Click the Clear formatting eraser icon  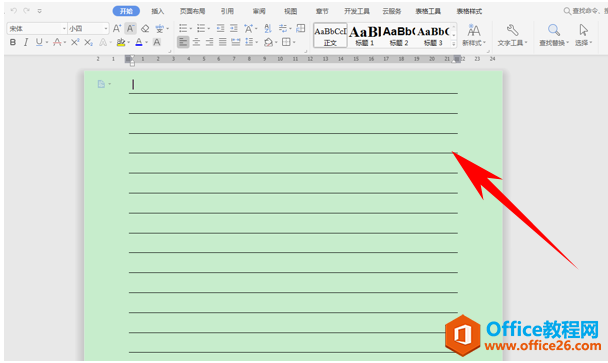click(x=145, y=28)
